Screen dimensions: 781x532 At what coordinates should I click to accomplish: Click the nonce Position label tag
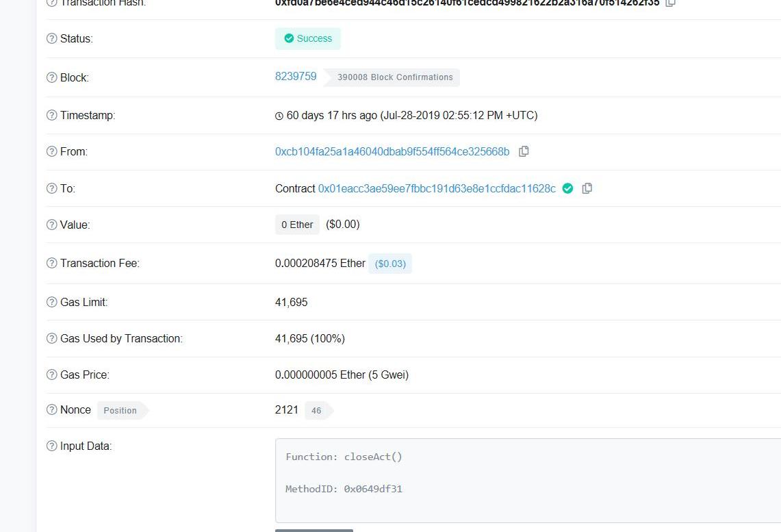(x=120, y=410)
